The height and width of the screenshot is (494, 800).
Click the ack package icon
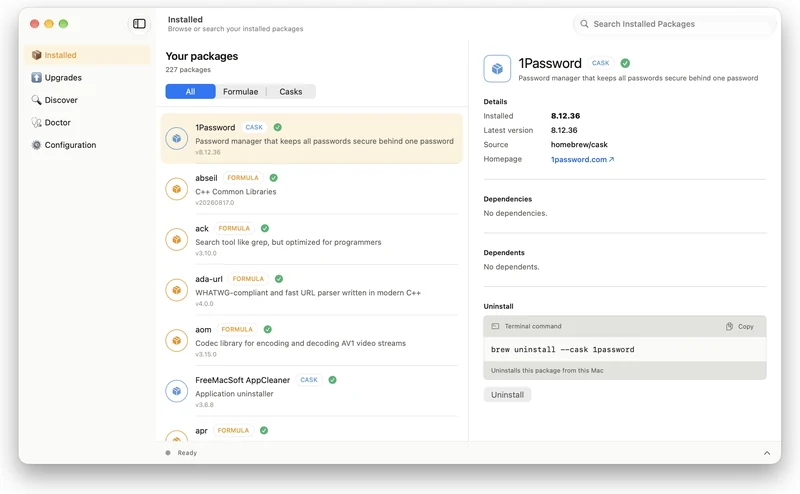(177, 239)
